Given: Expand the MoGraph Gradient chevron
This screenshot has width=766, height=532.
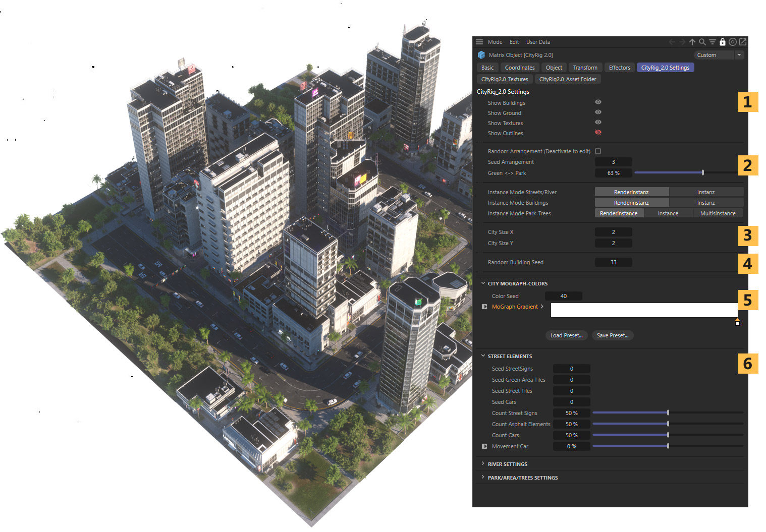Looking at the screenshot, I should [x=542, y=307].
